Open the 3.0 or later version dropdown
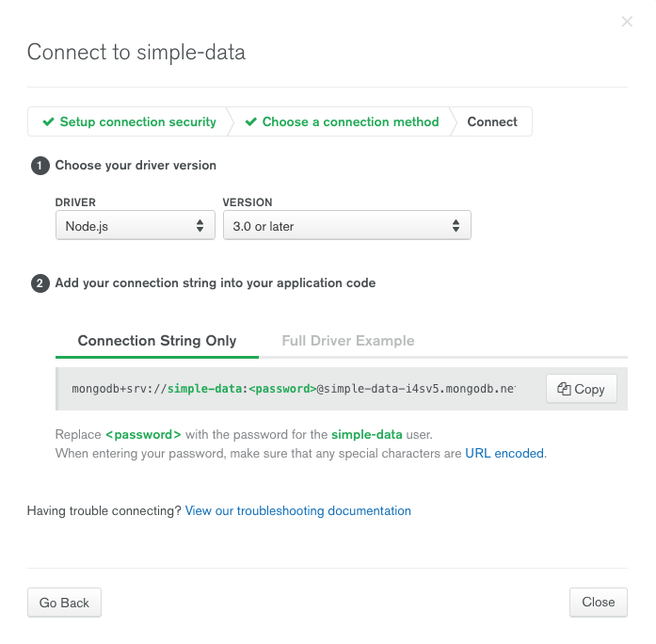Screen dimensions: 656x644 pyautogui.click(x=347, y=226)
